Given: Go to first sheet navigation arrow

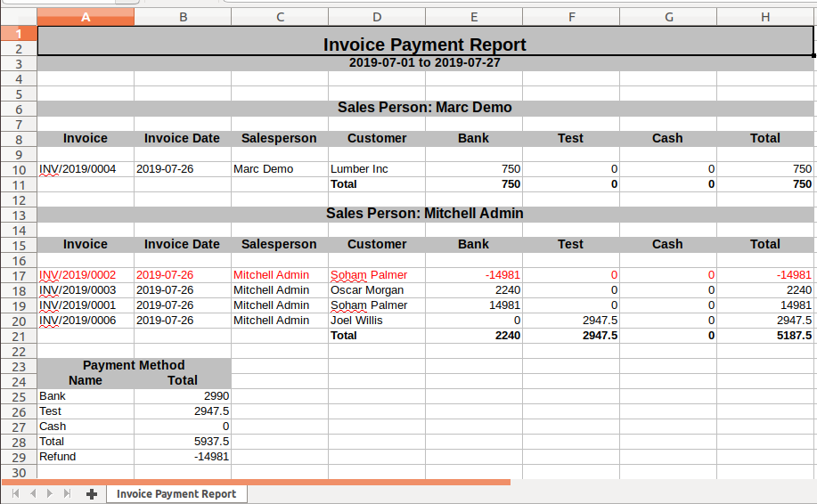Looking at the screenshot, I should [16, 493].
